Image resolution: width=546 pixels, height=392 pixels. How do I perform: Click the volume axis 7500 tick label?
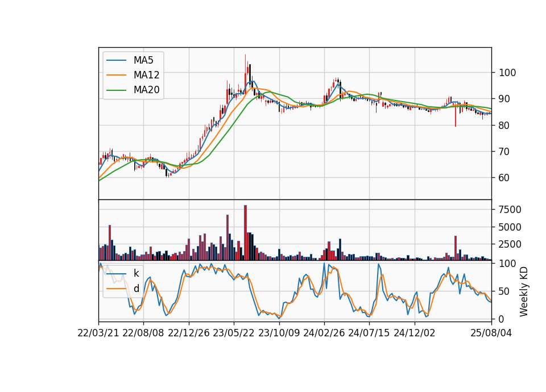(510, 210)
